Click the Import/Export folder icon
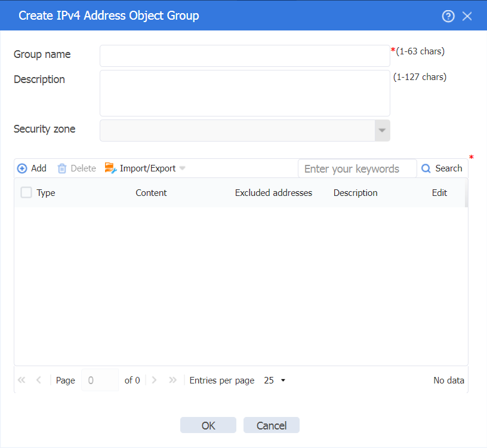The height and width of the screenshot is (448, 487). coord(110,168)
